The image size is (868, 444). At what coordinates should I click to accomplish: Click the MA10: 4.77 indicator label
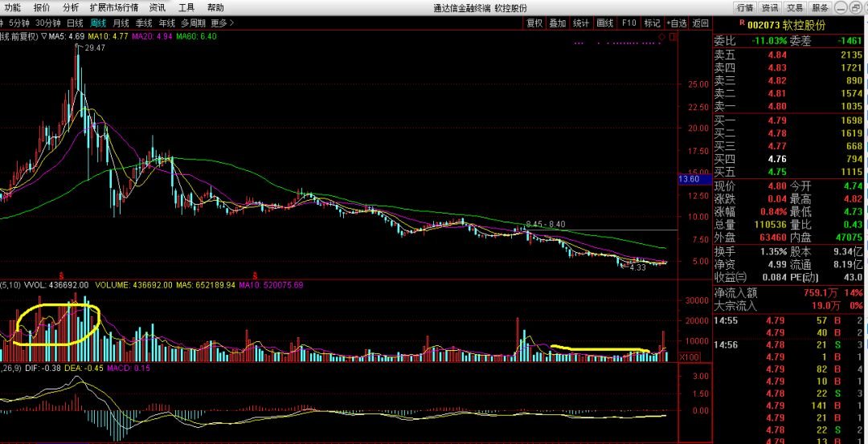108,36
